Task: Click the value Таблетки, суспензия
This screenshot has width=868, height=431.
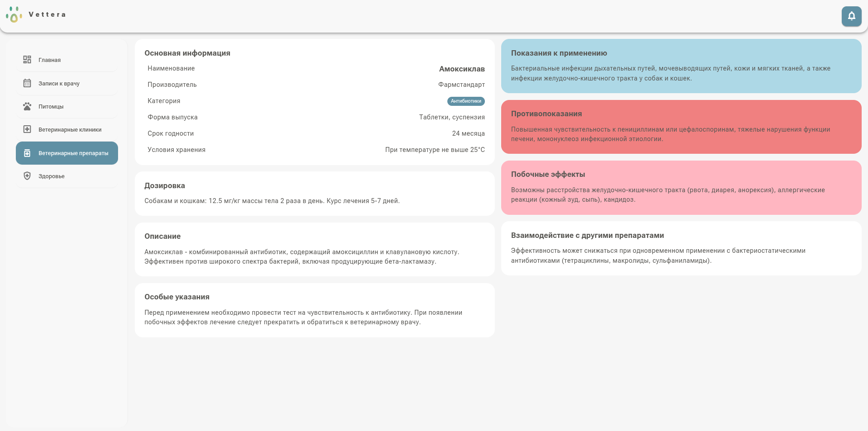Action: tap(452, 117)
